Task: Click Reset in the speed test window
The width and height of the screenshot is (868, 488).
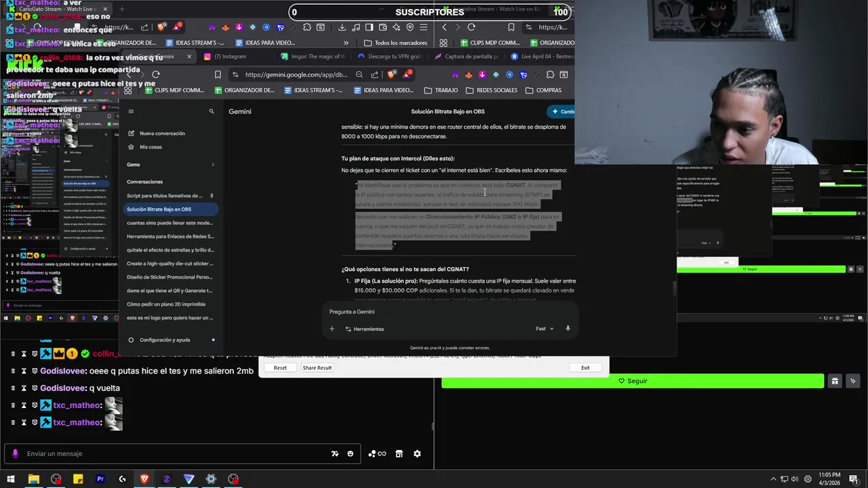Action: click(x=280, y=368)
